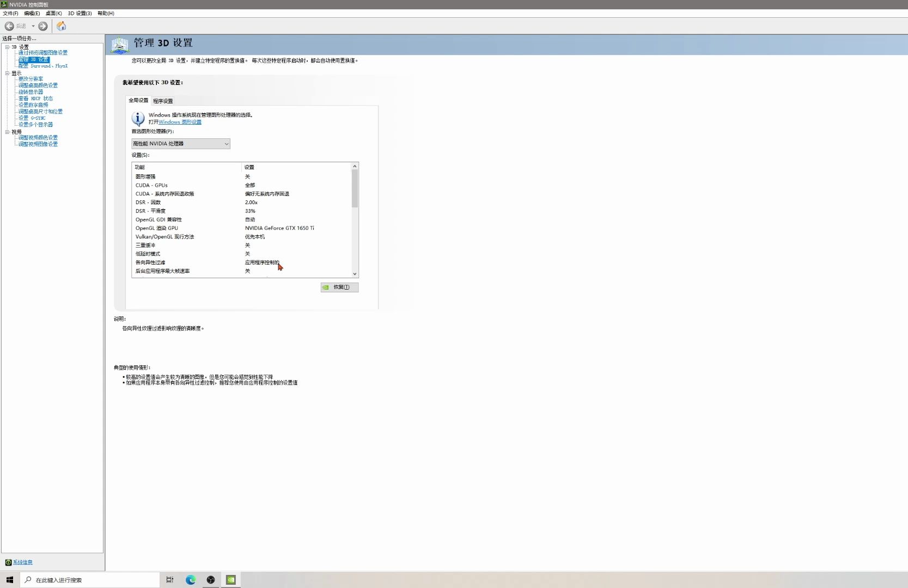Viewport: 908px width, 588px height.
Task: Open the 桌面(K) menu
Action: [x=53, y=13]
